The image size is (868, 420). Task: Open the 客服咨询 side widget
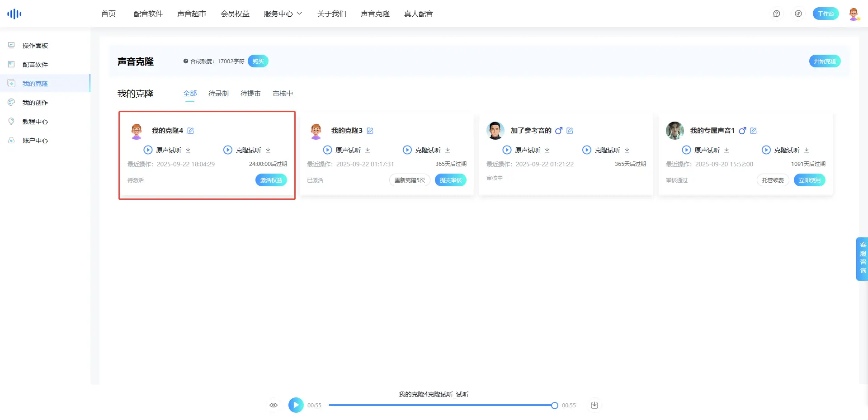[862, 259]
